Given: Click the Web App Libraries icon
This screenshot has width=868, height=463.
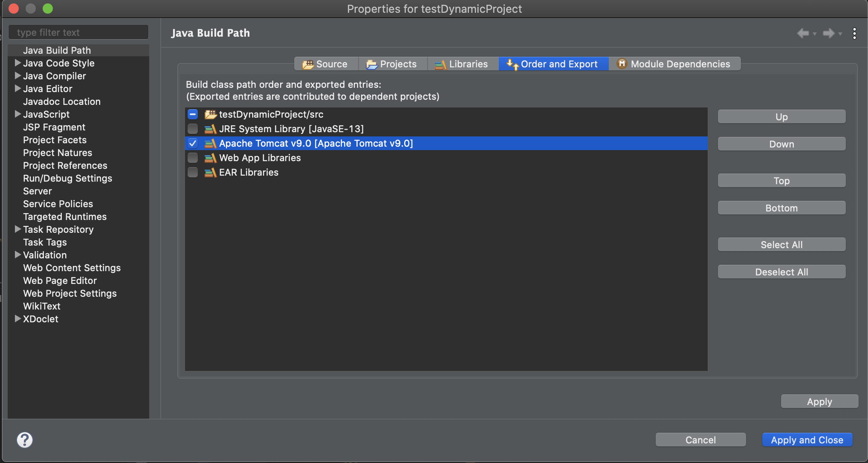Looking at the screenshot, I should [x=210, y=158].
